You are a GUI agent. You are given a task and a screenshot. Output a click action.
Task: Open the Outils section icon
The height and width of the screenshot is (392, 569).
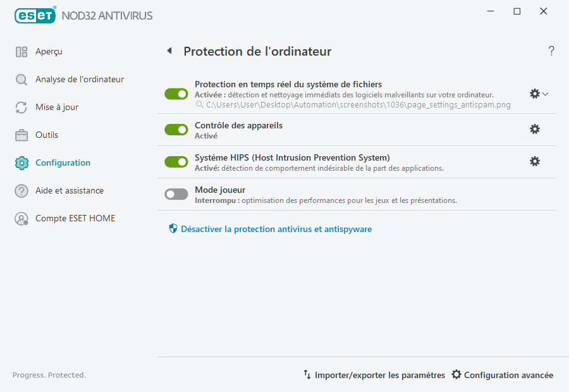click(21, 135)
